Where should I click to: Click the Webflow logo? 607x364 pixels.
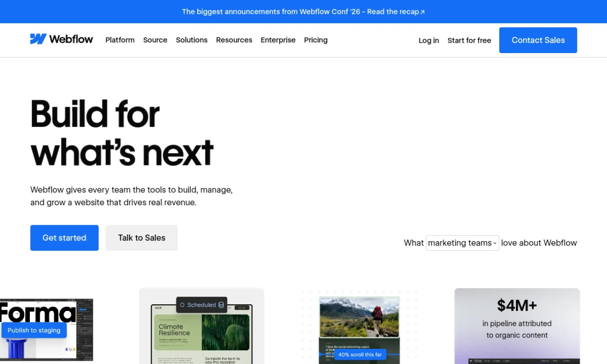[62, 39]
